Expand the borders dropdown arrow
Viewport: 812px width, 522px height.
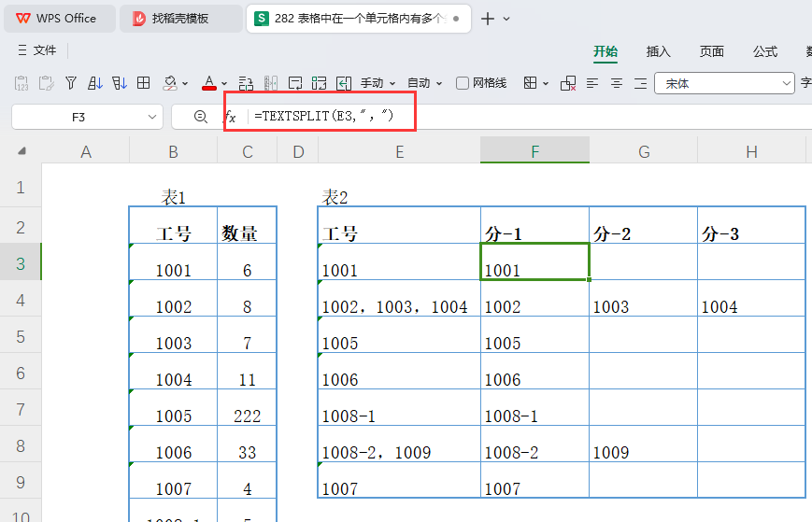coord(546,83)
